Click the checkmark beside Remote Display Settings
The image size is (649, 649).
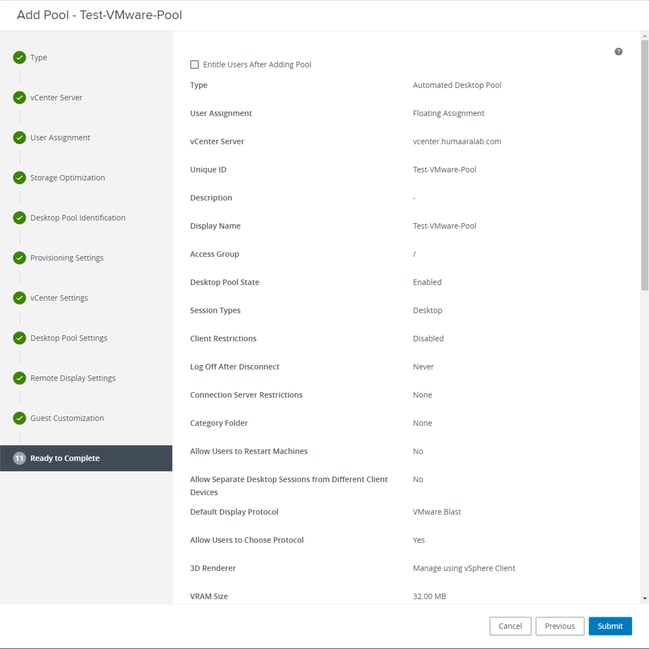coord(19,378)
